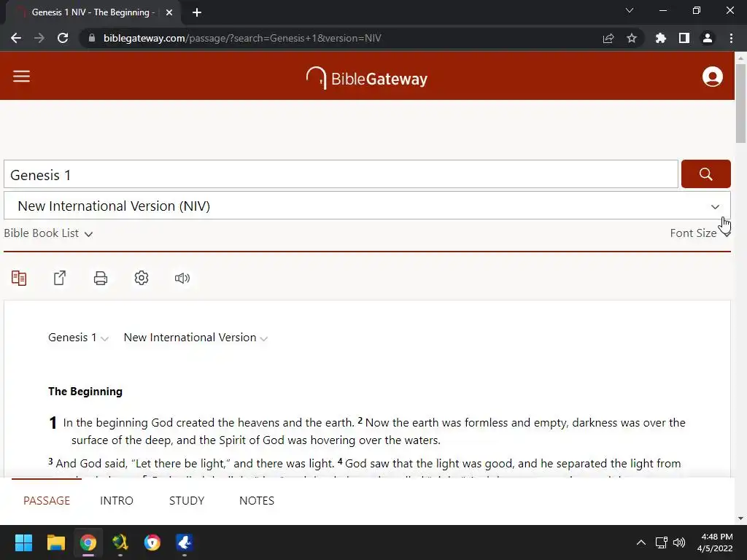Click the browser address bar URL

(242, 38)
